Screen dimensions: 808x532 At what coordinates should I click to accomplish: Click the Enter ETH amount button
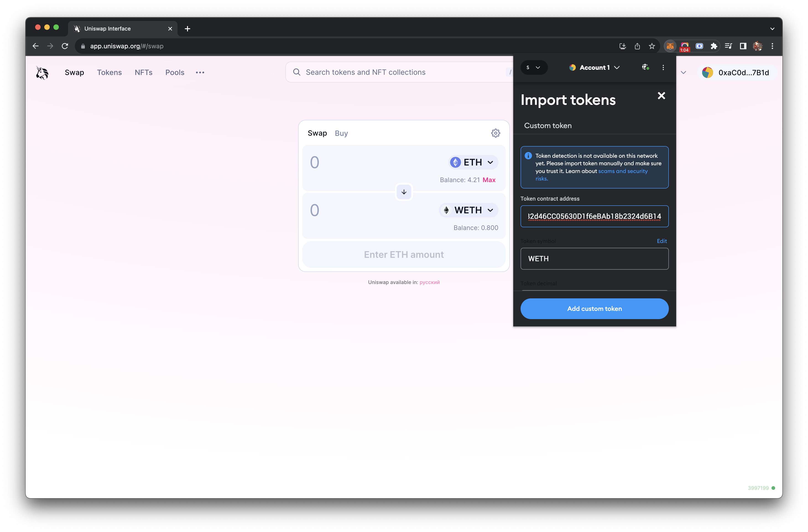(404, 254)
